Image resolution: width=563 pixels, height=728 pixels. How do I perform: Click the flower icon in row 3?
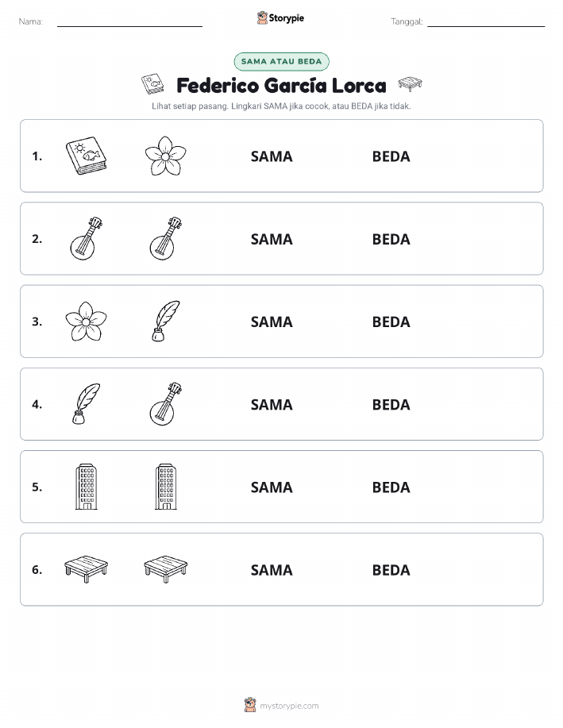coord(86,321)
